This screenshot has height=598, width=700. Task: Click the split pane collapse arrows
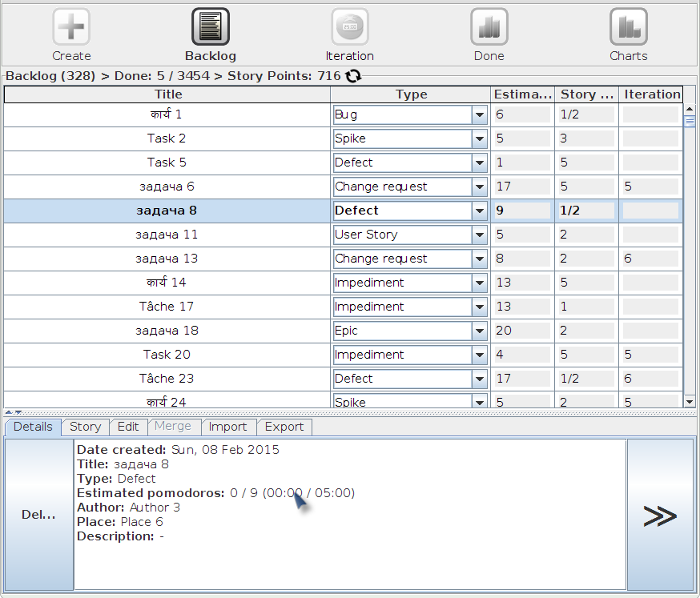click(14, 412)
